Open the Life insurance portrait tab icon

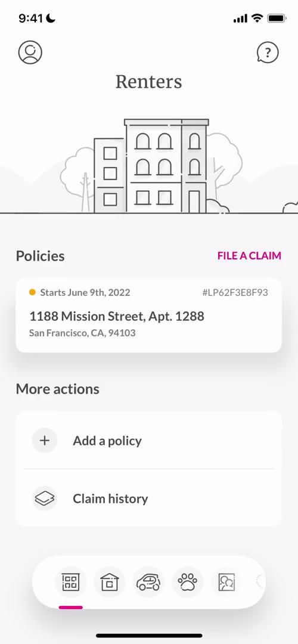[226, 582]
